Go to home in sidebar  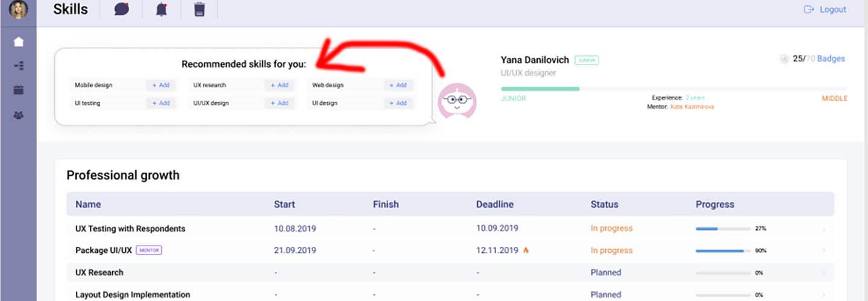(x=19, y=42)
